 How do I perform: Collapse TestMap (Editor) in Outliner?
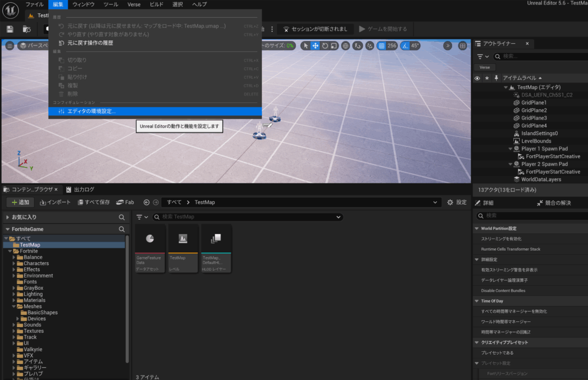point(505,87)
